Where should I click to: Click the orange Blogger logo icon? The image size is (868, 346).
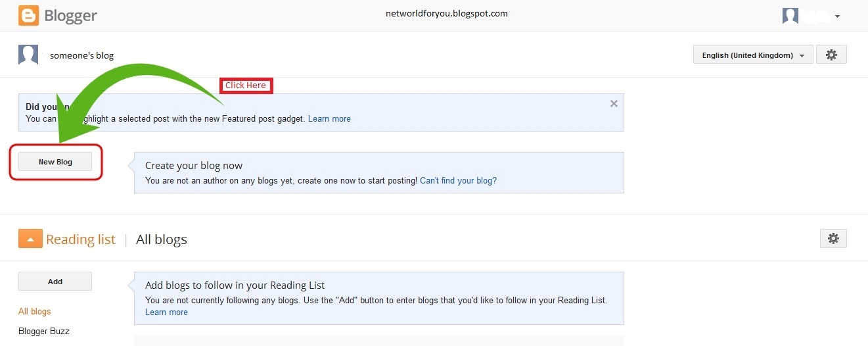point(28,15)
